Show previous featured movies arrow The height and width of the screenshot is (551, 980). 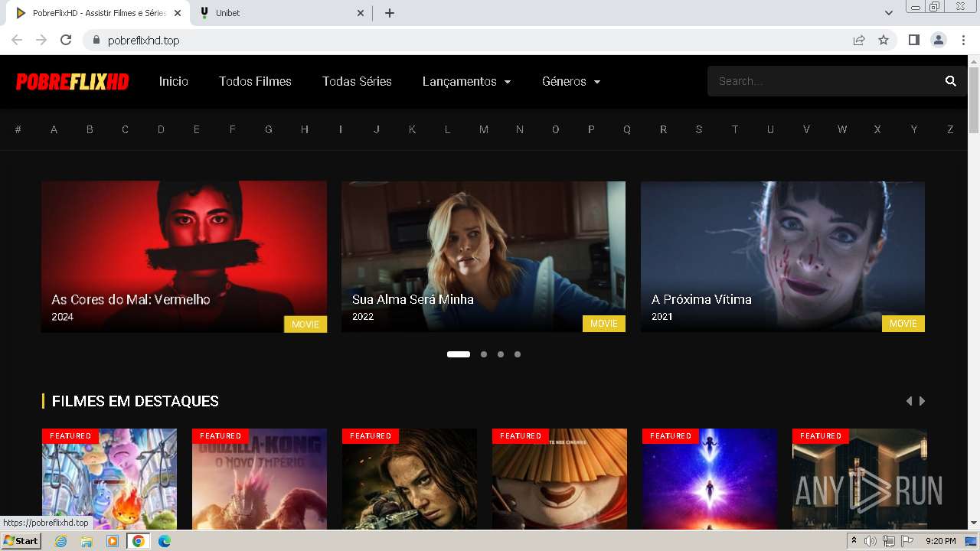click(909, 401)
